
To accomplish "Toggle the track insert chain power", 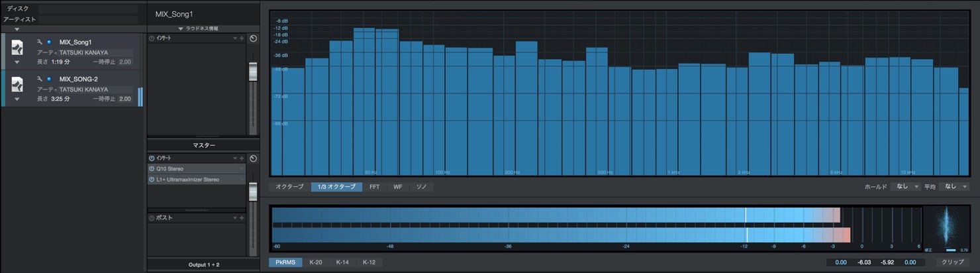I will [x=152, y=38].
